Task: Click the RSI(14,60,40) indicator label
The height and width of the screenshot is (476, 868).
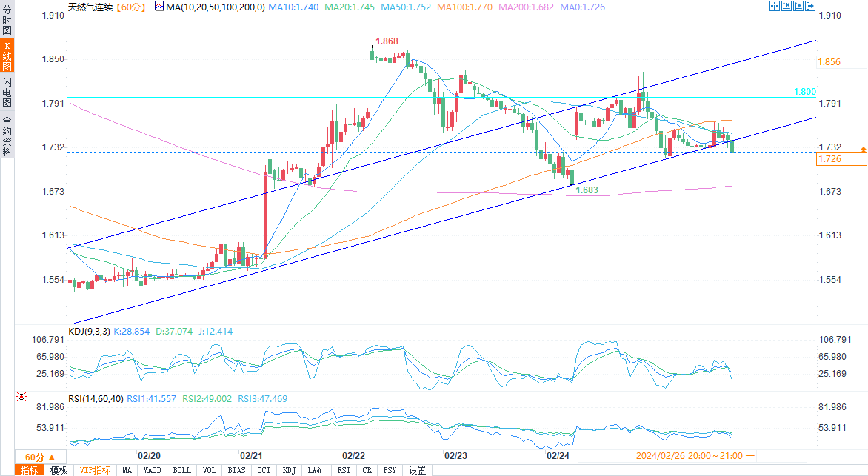Action: pyautogui.click(x=96, y=398)
